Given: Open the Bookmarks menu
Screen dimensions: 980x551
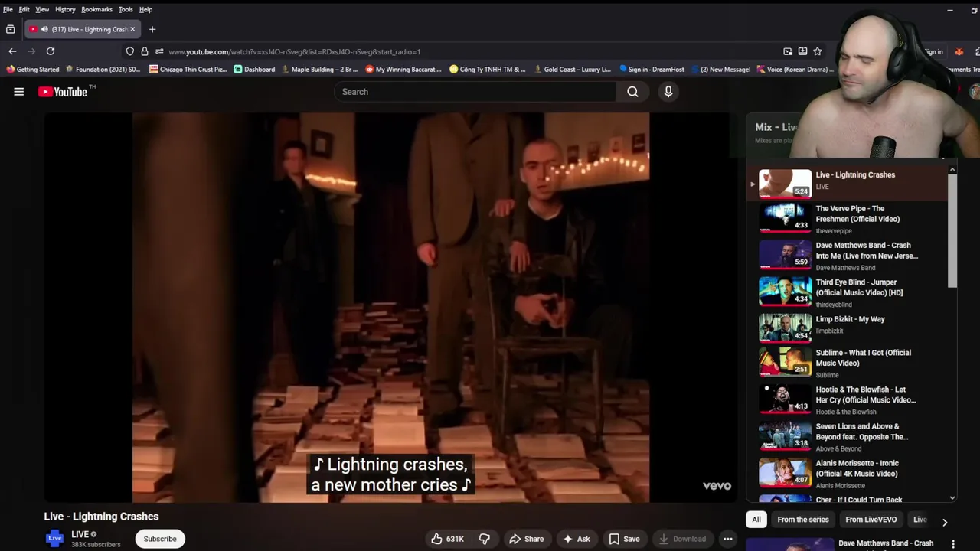Looking at the screenshot, I should [96, 9].
